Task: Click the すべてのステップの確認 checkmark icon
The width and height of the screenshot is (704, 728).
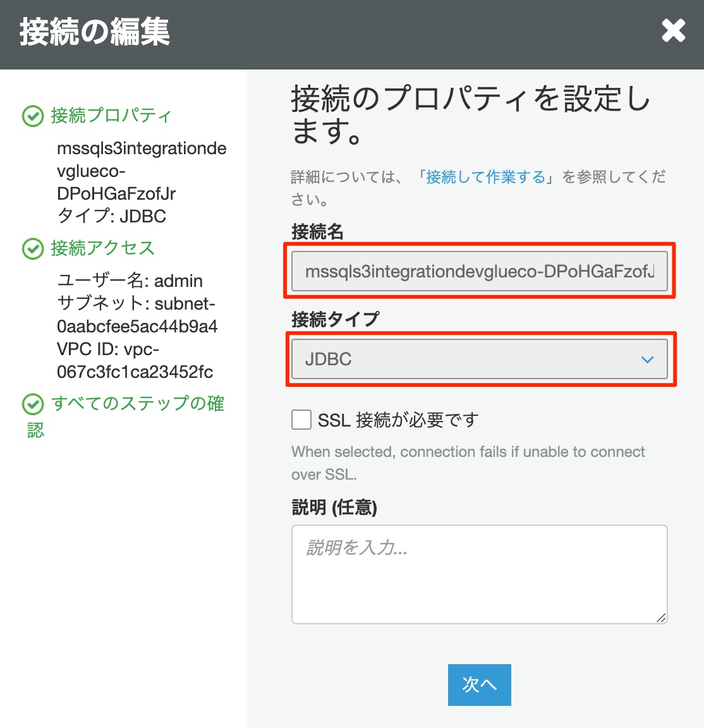Action: (33, 404)
